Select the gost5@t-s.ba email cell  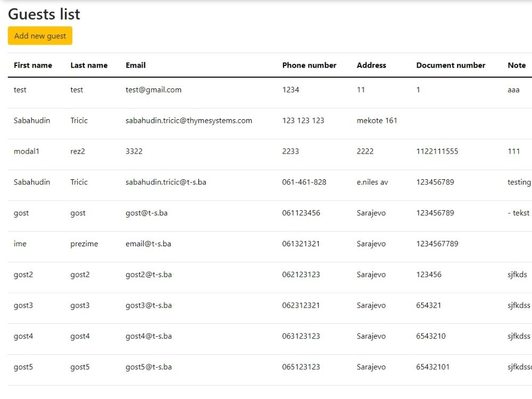click(x=148, y=367)
